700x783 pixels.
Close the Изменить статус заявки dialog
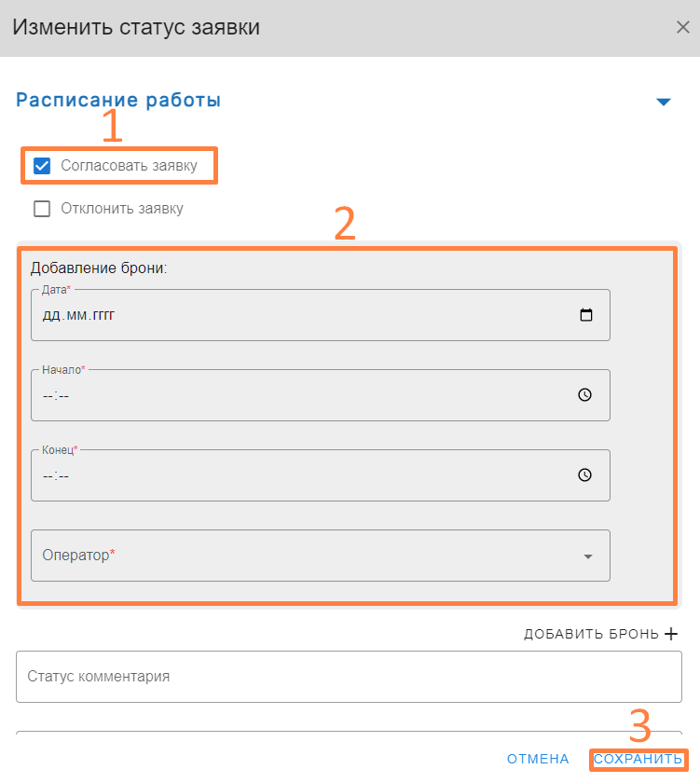click(682, 27)
